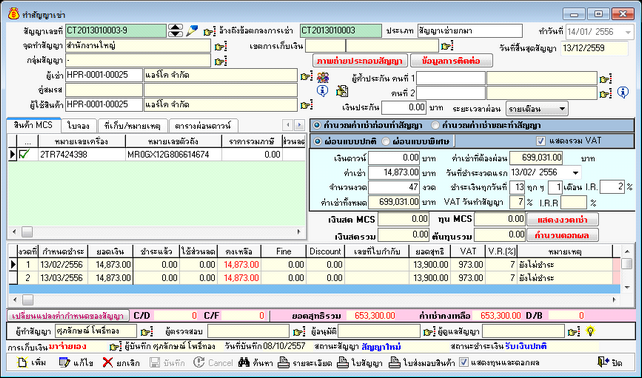Screen dimensions: 642x378
Task: Toggle แสดงทุนและดอกผล checkbox
Action: 463,362
